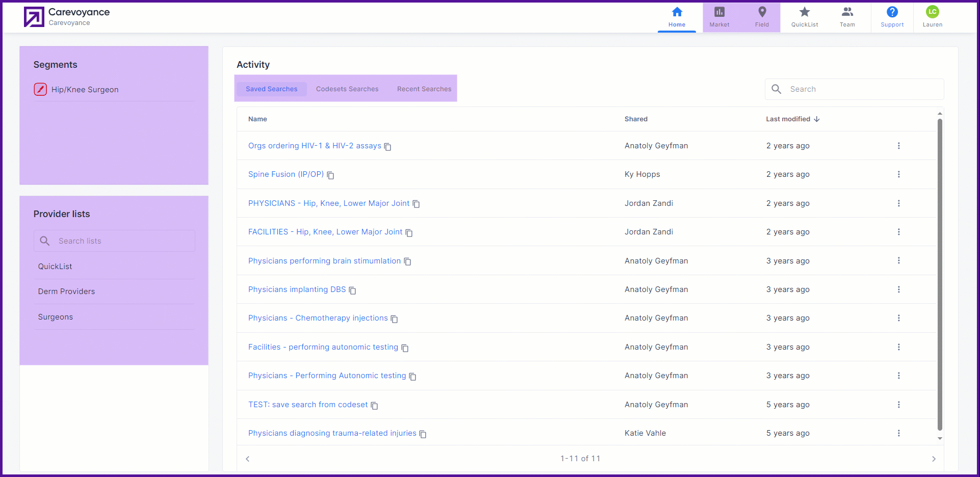Copy the 'Physicians performing brain stimumlation' search
This screenshot has width=980, height=477.
407,261
